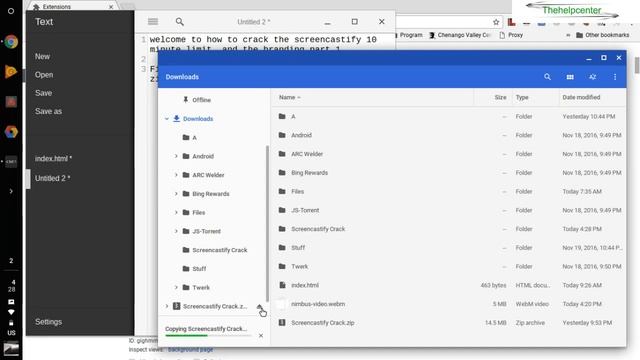
Task: Open the hamburger menu in the Text app
Action: (x=153, y=22)
